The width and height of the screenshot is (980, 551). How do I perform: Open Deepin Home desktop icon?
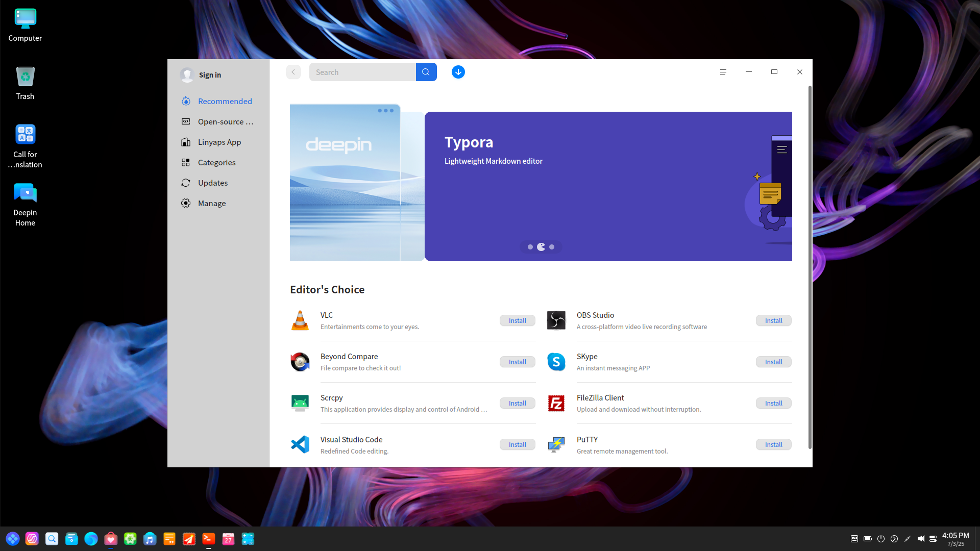[x=25, y=205]
